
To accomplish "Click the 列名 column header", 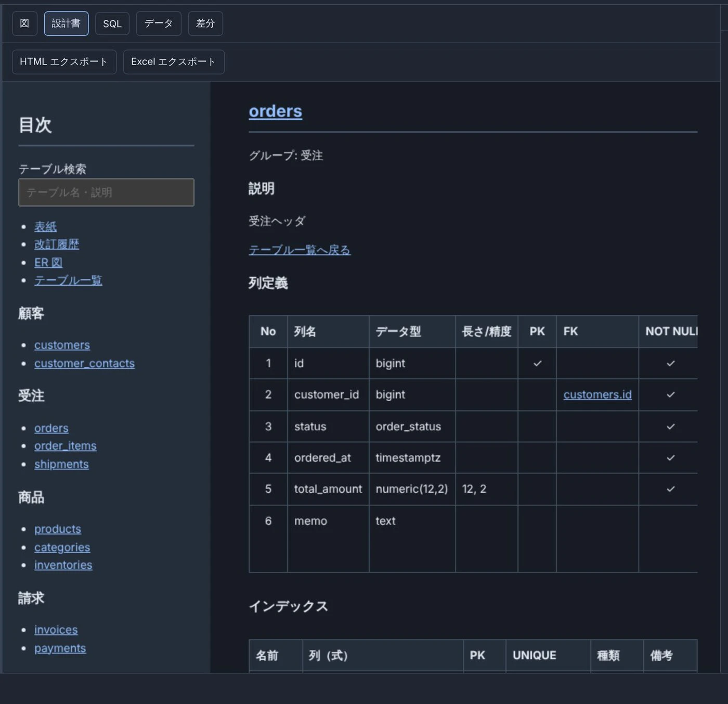I will [x=328, y=332].
